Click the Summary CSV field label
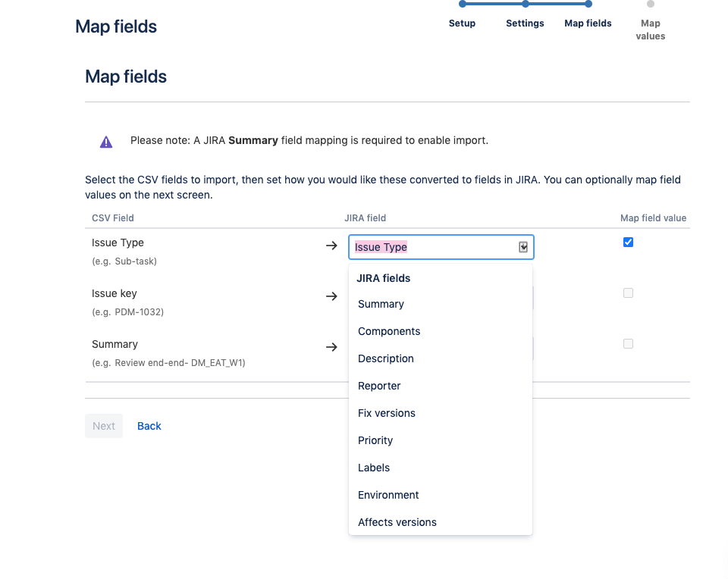728x579 pixels. (115, 344)
